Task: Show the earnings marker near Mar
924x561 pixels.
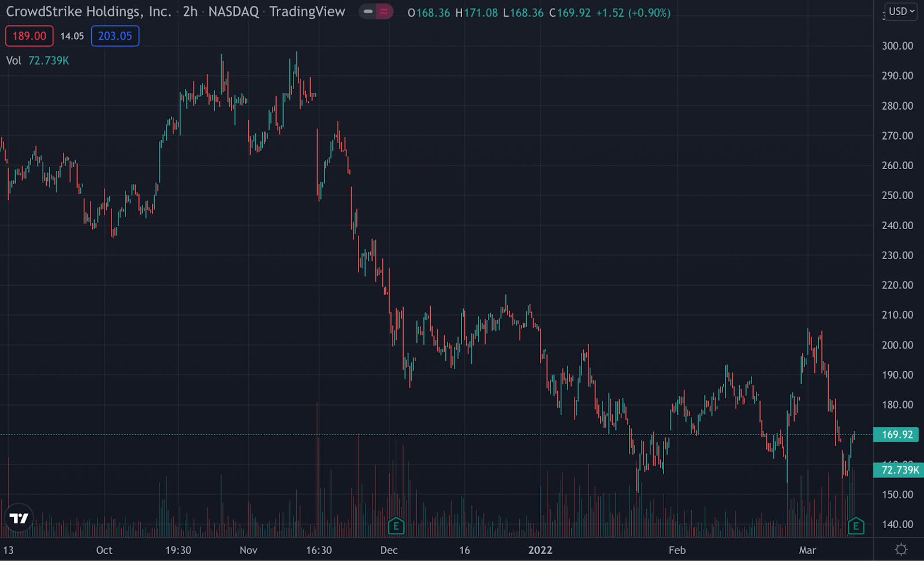Action: click(x=856, y=526)
